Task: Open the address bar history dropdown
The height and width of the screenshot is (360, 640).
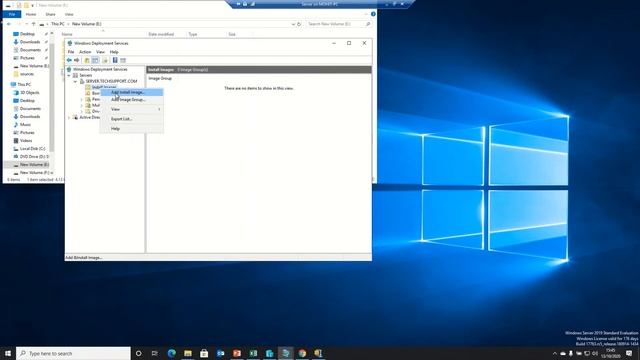Action: click(293, 24)
